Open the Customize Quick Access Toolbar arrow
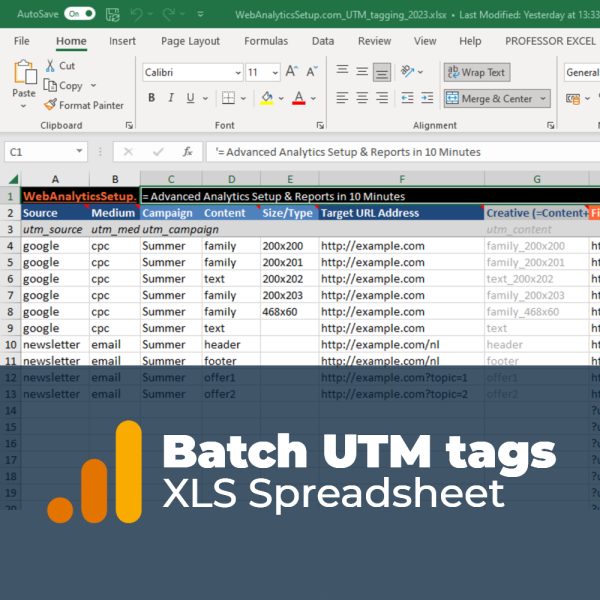Image resolution: width=600 pixels, height=600 pixels. pyautogui.click(x=200, y=15)
